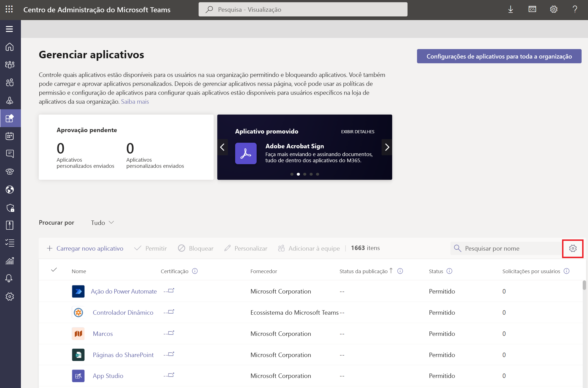This screenshot has height=388, width=588.
Task: Open certification link for App Studio row
Action: (169, 375)
